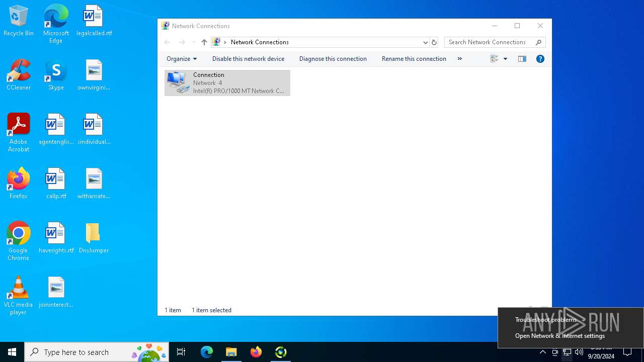644x362 pixels.
Task: Click Diagnose this connection
Action: point(333,59)
